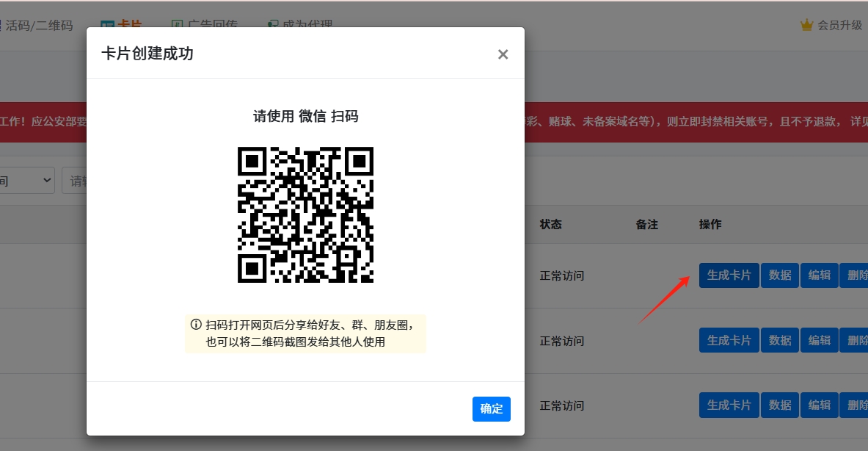868x451 pixels.
Task: View 数据 for the second row
Action: click(779, 340)
